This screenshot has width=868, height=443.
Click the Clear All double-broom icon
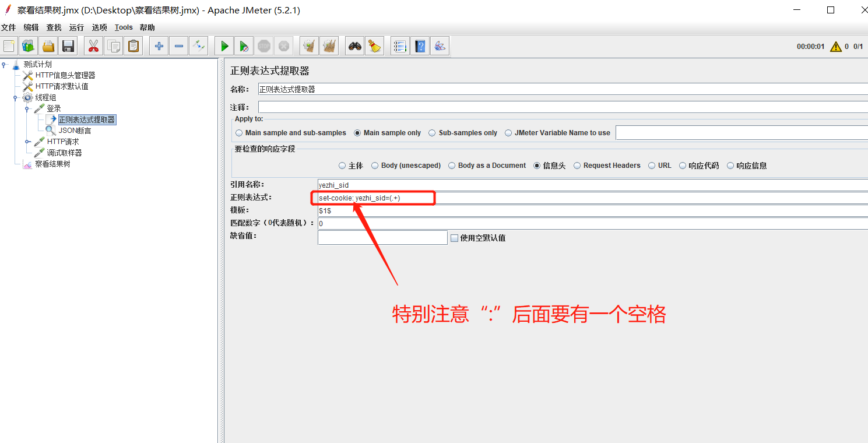329,46
